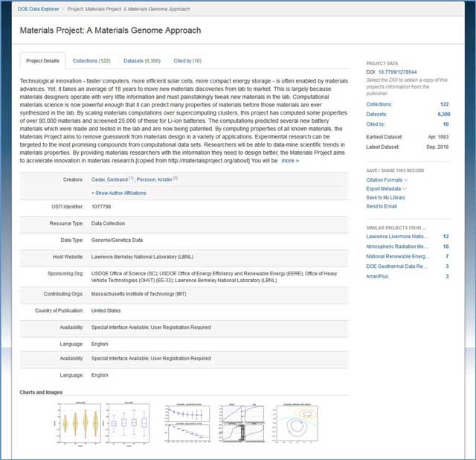Open Lawrence Livermore similar projects link
This screenshot has height=460, width=476.
pos(396,237)
